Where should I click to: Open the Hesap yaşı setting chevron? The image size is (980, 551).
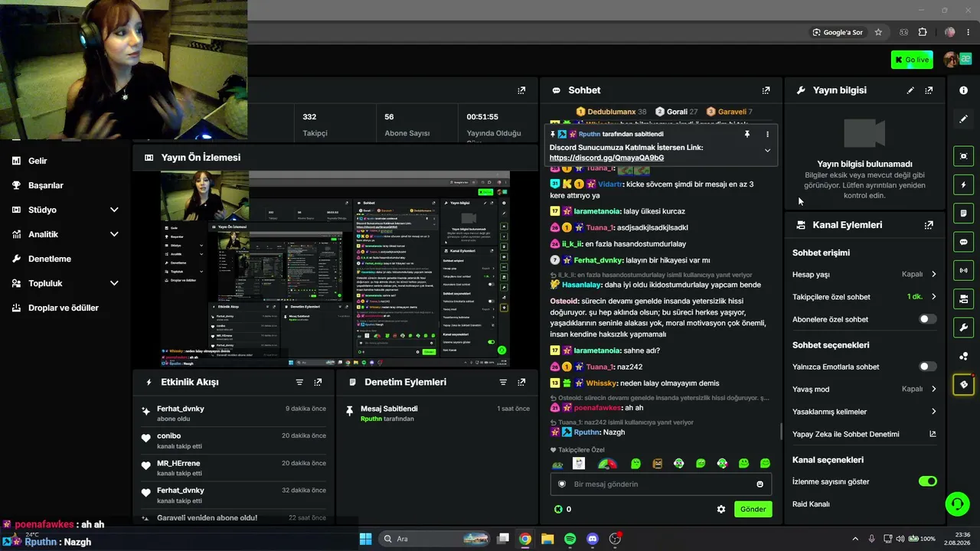pyautogui.click(x=933, y=274)
